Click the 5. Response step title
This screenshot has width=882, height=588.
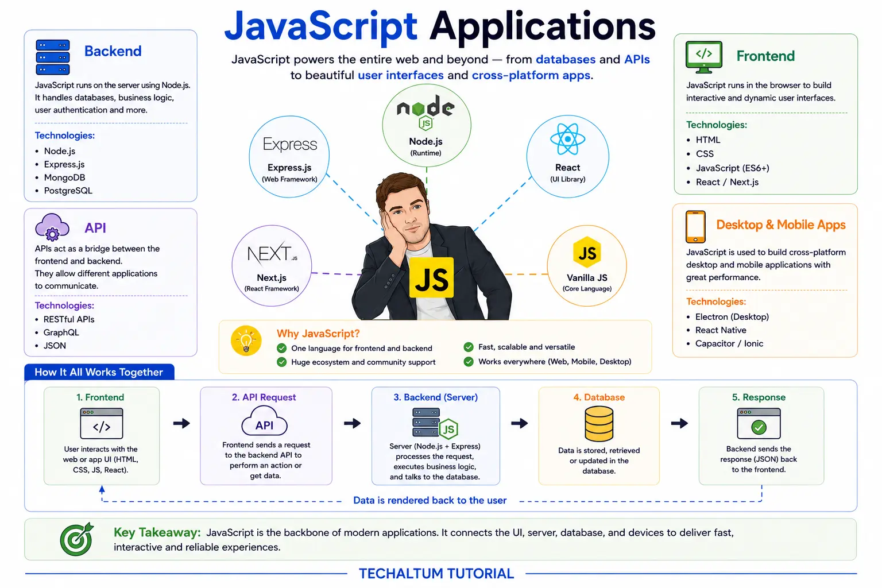[759, 397]
